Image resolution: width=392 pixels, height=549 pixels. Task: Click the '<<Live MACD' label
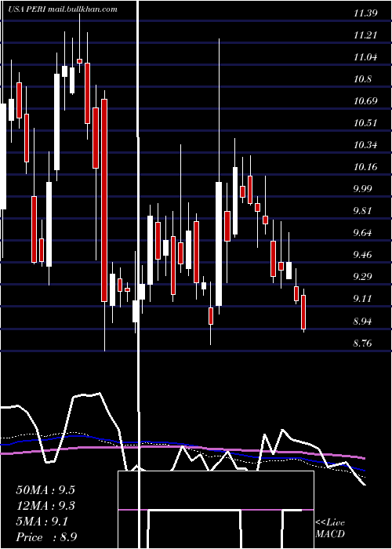click(330, 529)
